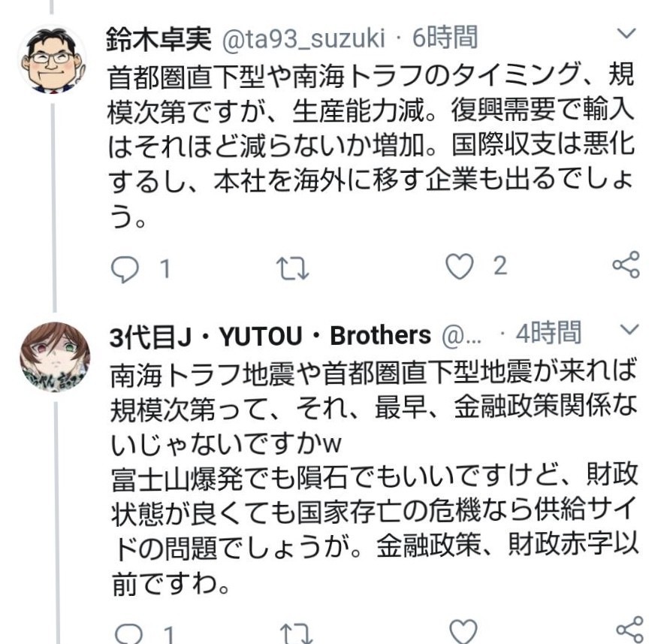The width and height of the screenshot is (667, 644).
Task: Select the 鈴木卓実 display name
Action: click(x=158, y=35)
